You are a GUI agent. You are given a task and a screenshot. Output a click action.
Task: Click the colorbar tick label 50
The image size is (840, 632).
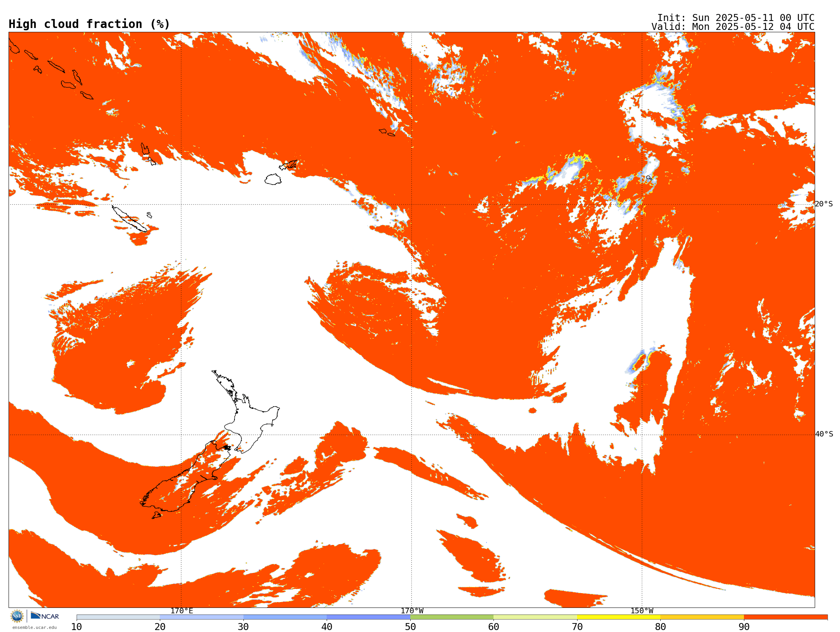coord(410,627)
